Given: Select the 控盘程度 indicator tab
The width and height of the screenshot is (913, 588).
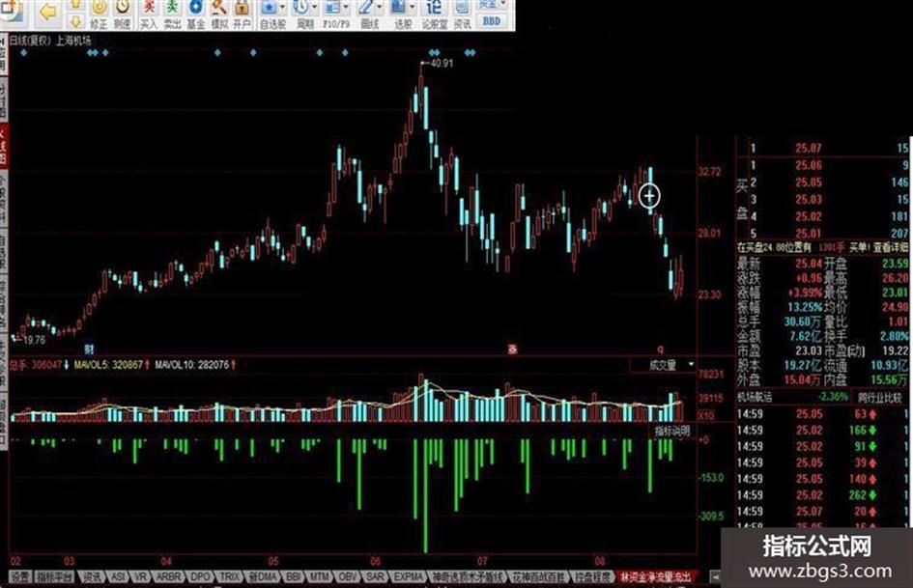Looking at the screenshot, I should [x=593, y=577].
